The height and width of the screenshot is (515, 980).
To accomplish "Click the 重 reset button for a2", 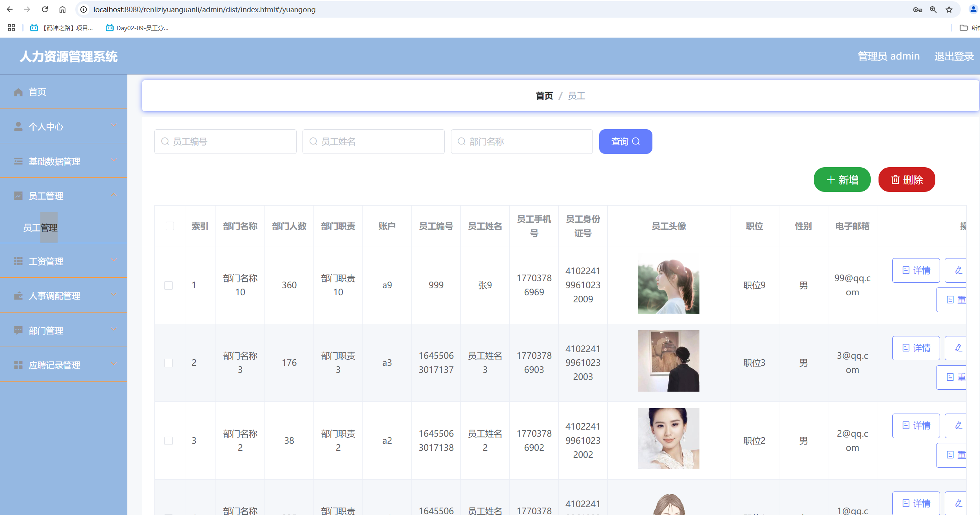I will [952, 455].
